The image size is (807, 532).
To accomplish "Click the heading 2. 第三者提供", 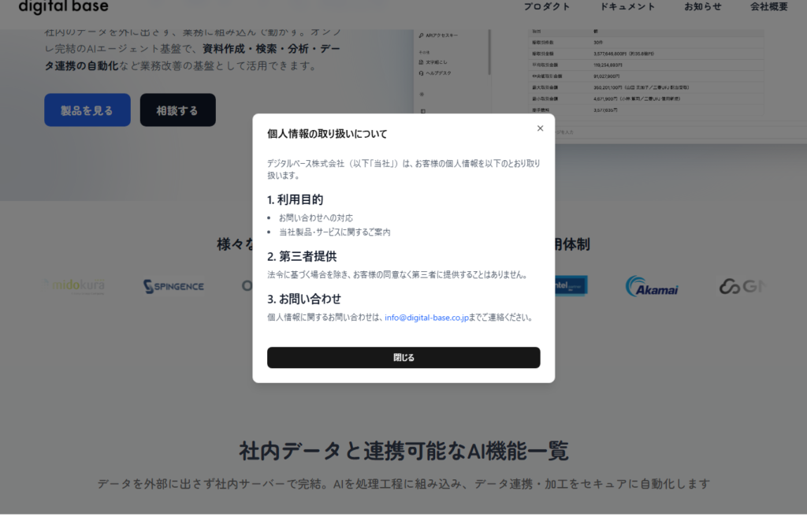I will pos(302,256).
